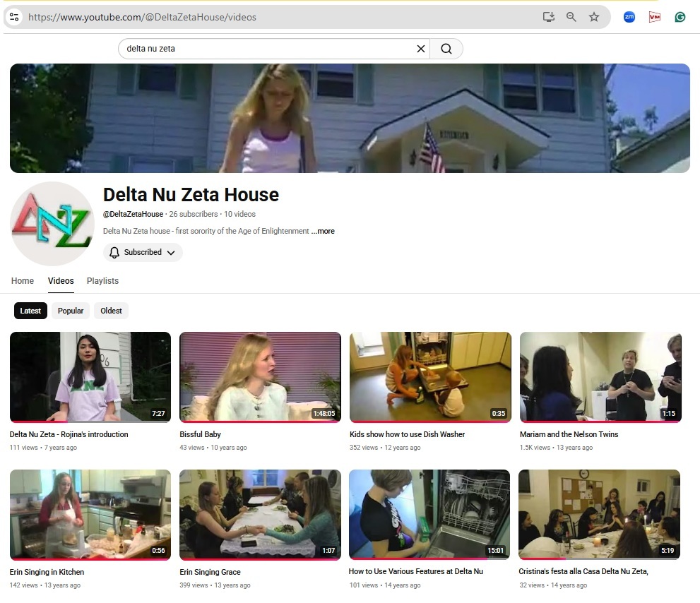Open the Subscribed notification dropdown
Image resolution: width=700 pixels, height=603 pixels.
point(143,252)
